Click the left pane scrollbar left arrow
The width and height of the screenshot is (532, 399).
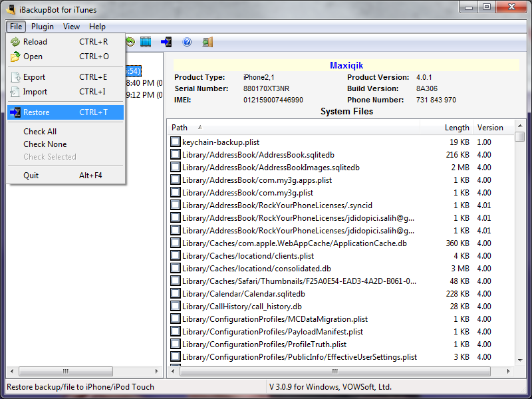coord(12,371)
